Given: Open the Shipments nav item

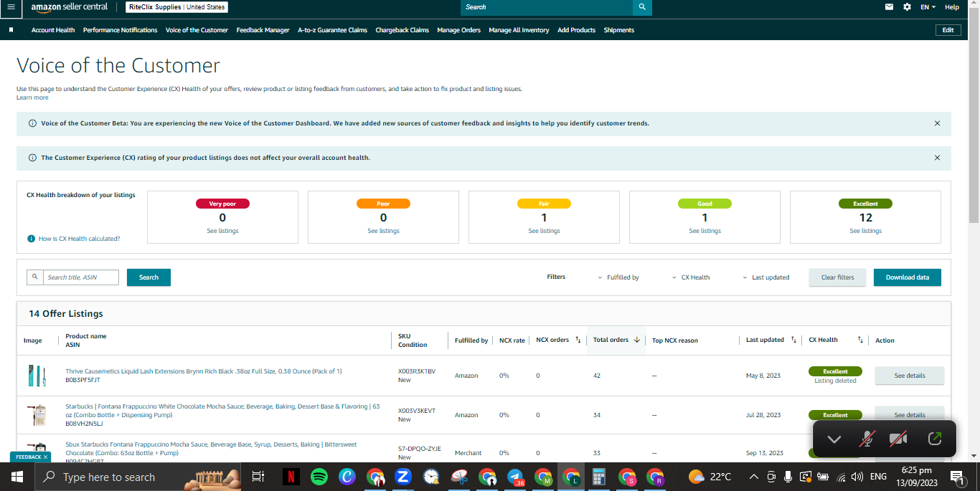Looking at the screenshot, I should click(x=619, y=30).
